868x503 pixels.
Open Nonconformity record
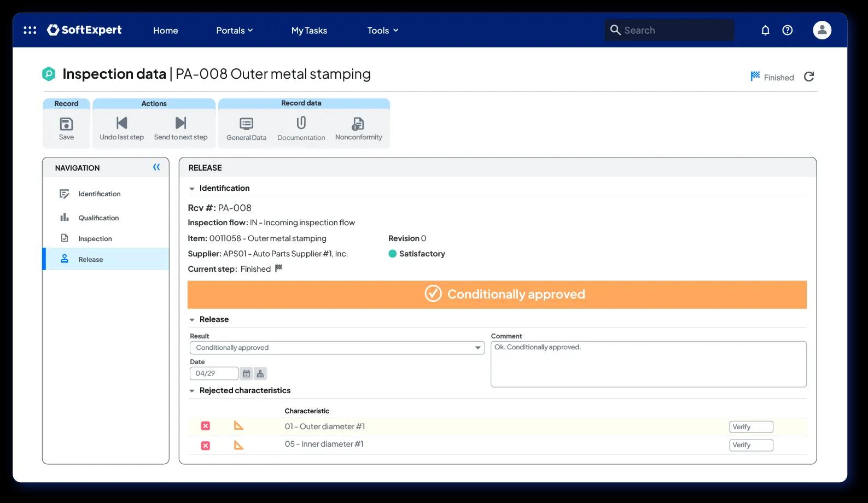[x=359, y=129]
